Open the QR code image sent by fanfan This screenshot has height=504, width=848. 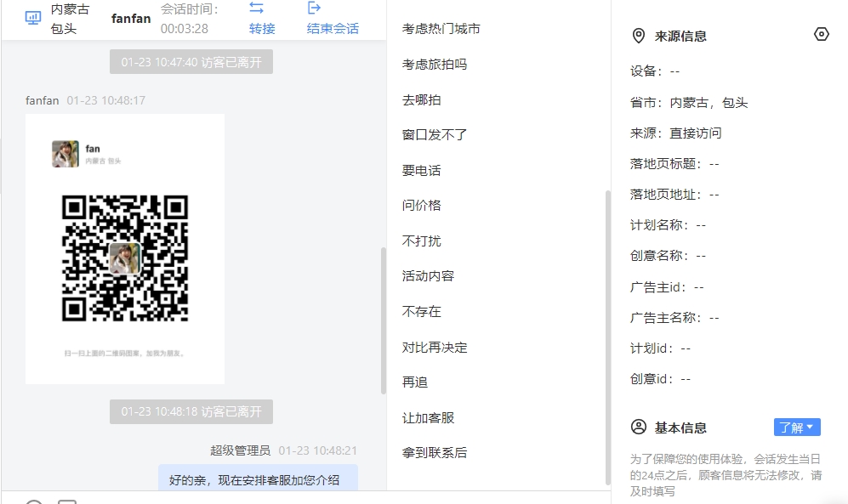125,249
